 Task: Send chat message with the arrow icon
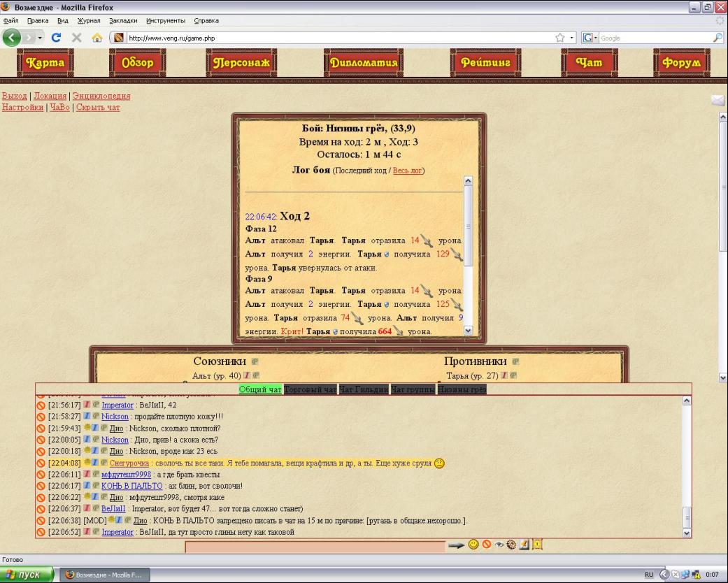coord(456,545)
